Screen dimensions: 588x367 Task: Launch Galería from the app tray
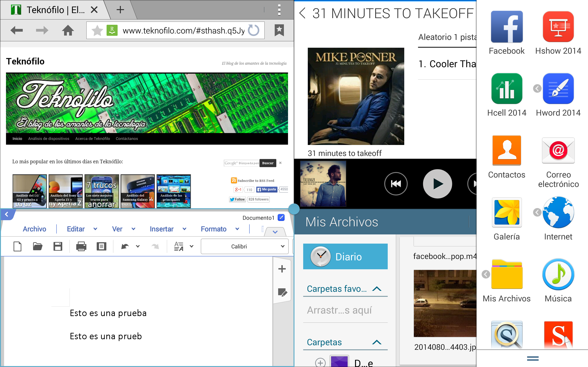507,212
